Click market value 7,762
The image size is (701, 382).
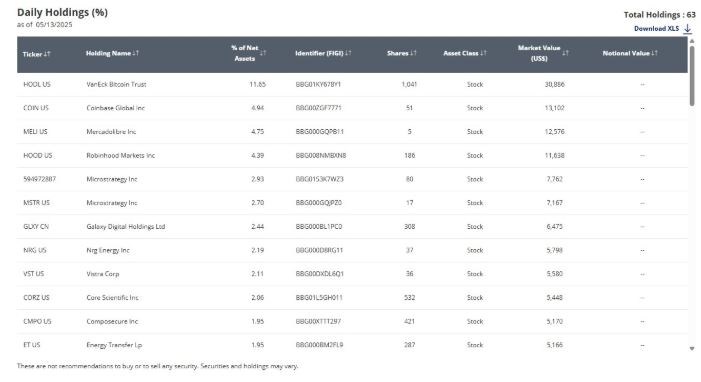pos(554,179)
